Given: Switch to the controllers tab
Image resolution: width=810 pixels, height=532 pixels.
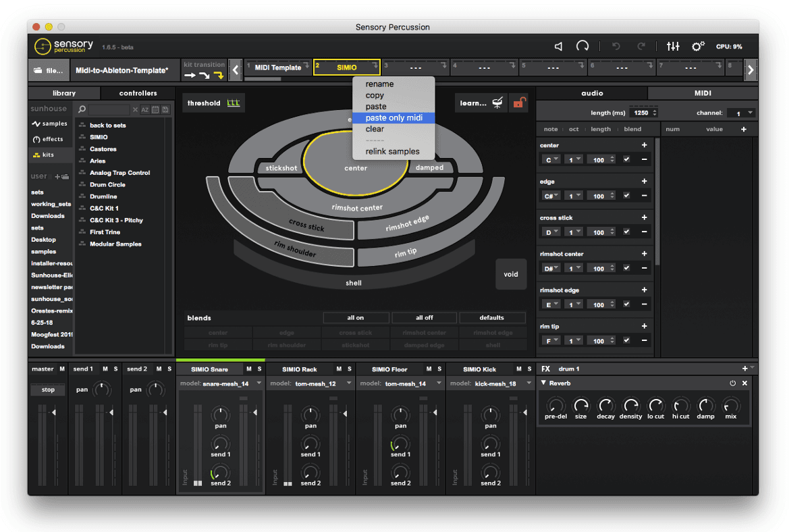Looking at the screenshot, I should (x=137, y=92).
